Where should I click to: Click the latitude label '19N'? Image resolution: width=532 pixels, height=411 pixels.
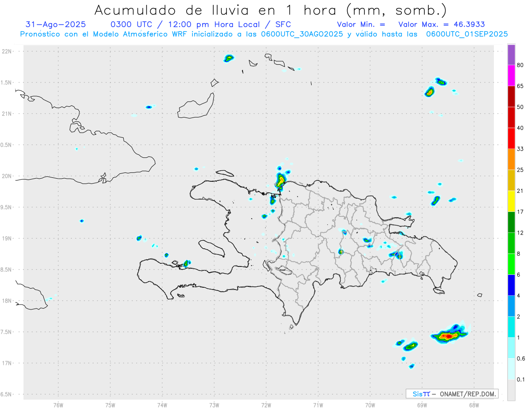[7, 239]
